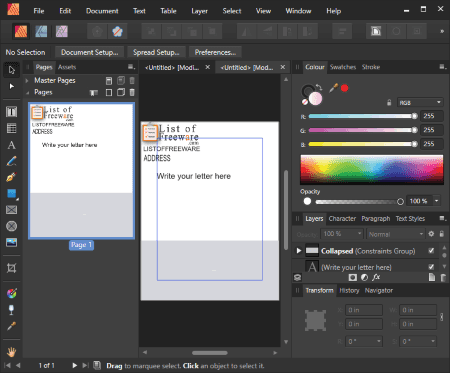This screenshot has height=373, width=450.
Task: Switch to Photo persona icon
Action: [x=62, y=31]
